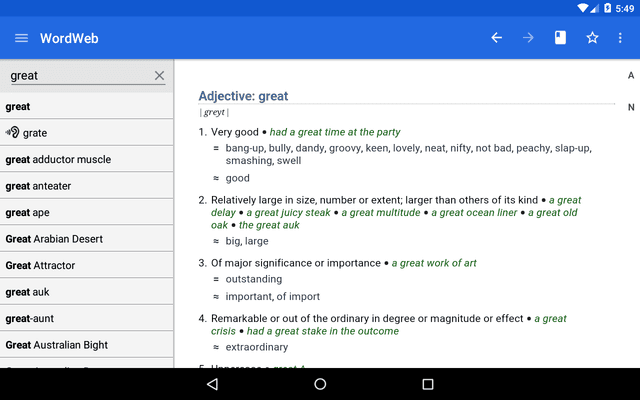Open the 'great ape' entry
This screenshot has width=640, height=400.
[x=28, y=212]
